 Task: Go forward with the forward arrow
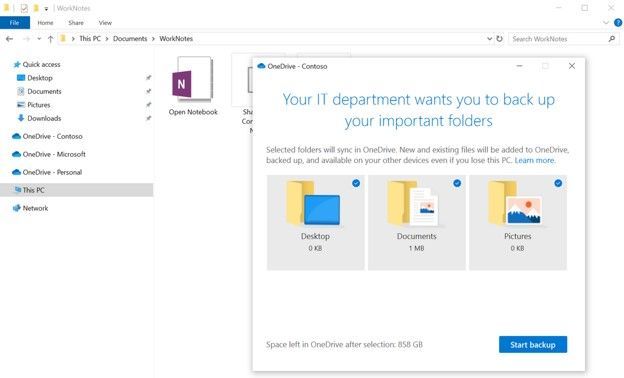coord(27,39)
